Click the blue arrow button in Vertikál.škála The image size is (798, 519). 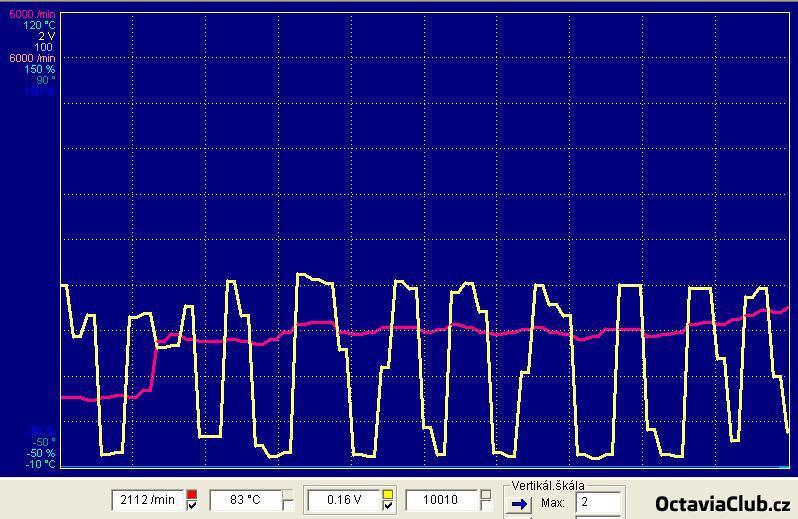(x=519, y=503)
